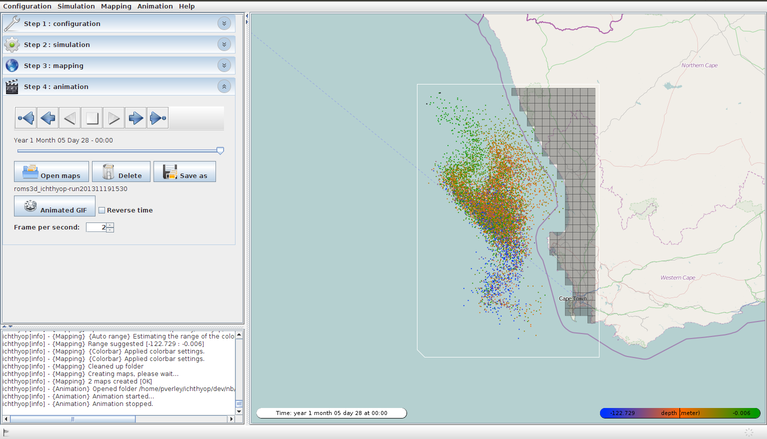Expand the Step 3 mapping panel

click(224, 66)
